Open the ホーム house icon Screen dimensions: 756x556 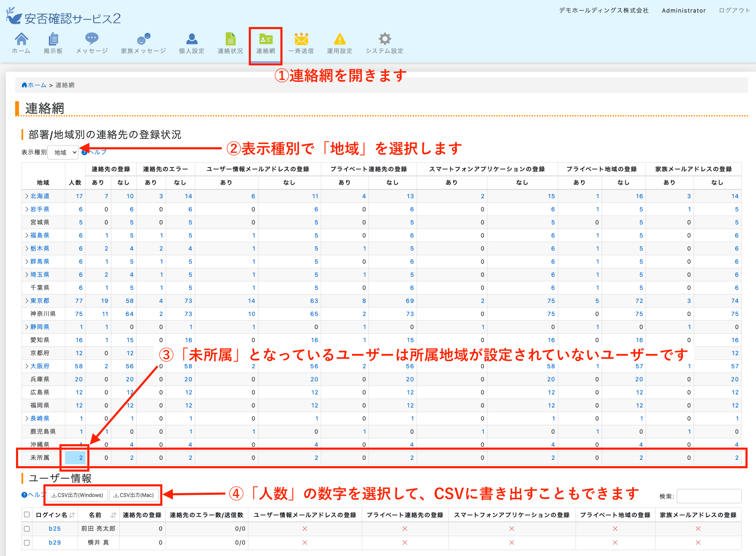coord(21,39)
